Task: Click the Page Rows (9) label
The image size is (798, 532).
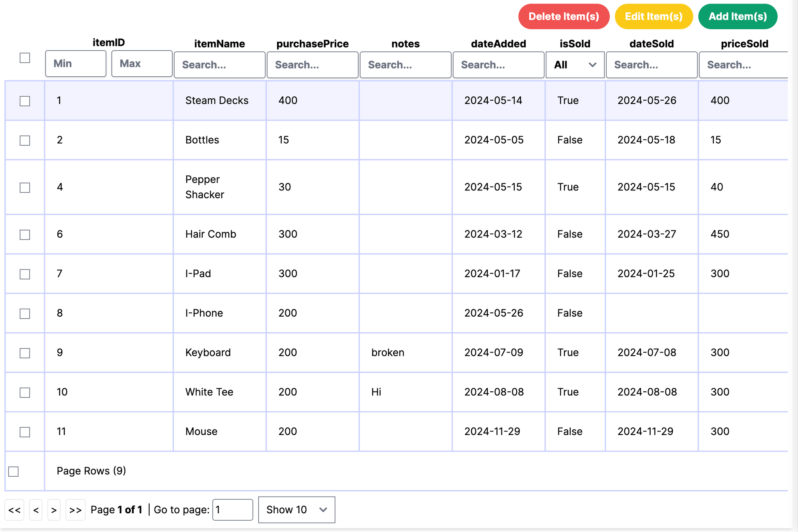Action: 91,471
